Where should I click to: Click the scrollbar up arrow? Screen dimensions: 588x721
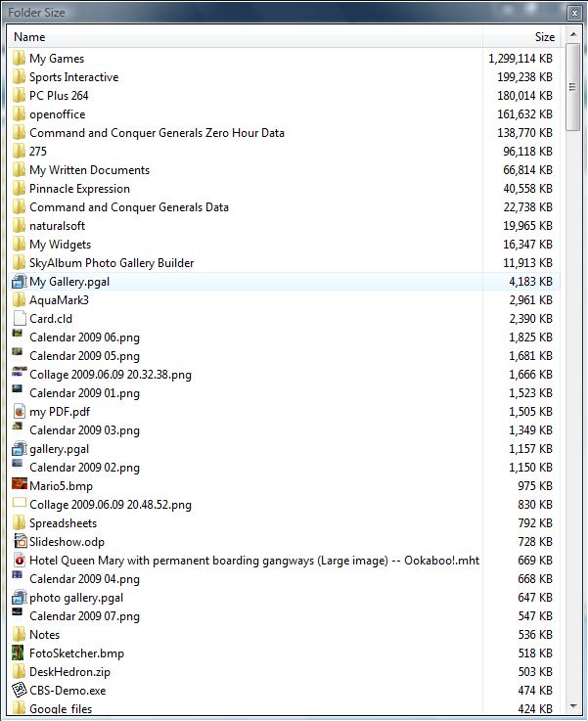point(573,34)
